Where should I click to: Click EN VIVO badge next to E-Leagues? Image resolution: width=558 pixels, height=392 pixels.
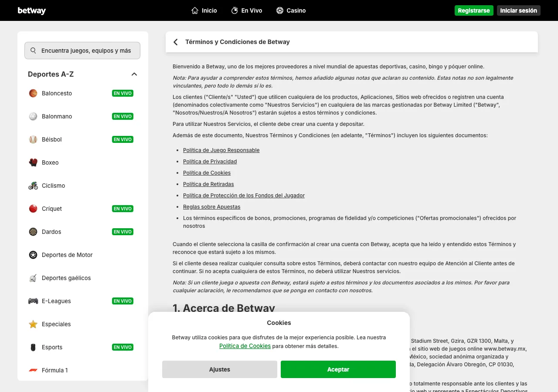pos(122,301)
